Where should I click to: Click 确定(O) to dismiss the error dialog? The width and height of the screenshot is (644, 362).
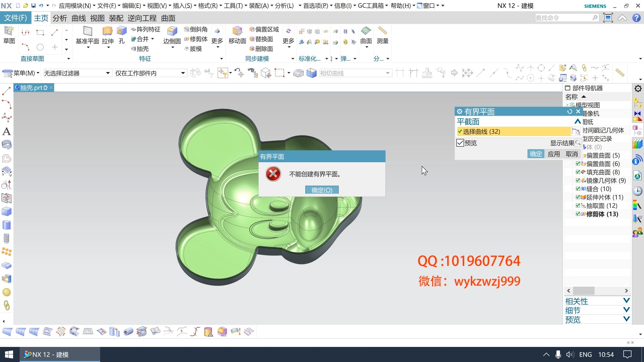tap(321, 190)
